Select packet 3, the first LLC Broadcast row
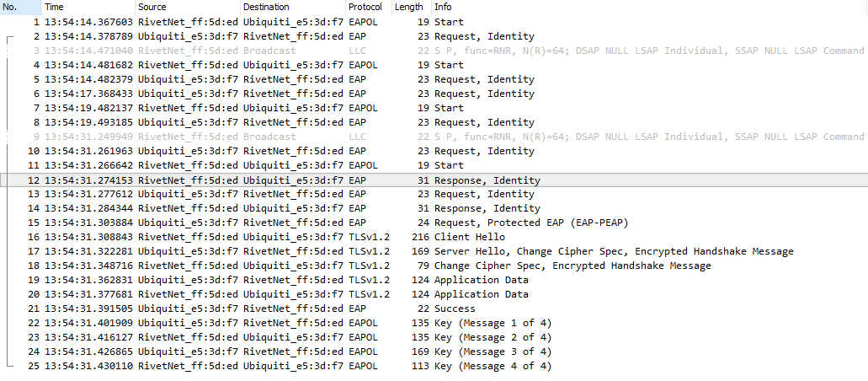 [x=505, y=51]
